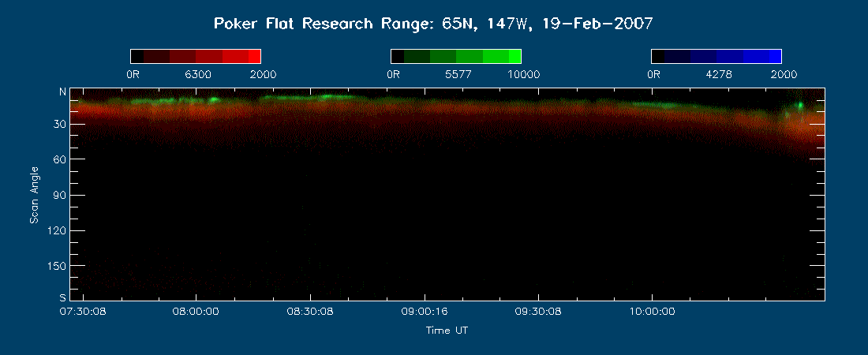Click the 08:30:08 time label

[309, 312]
